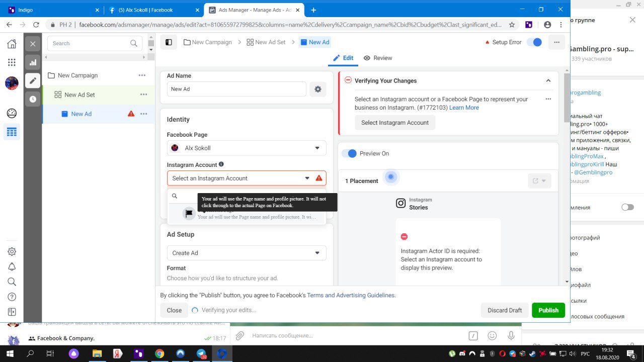Screen dimensions: 644x362
Task: Reload the page
Action: (x=36, y=24)
